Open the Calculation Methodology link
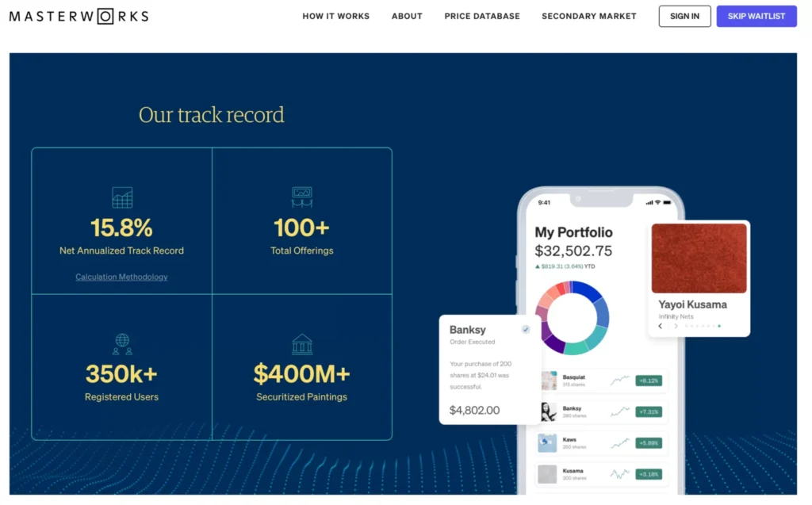Screen dimensions: 812x505 coord(121,277)
